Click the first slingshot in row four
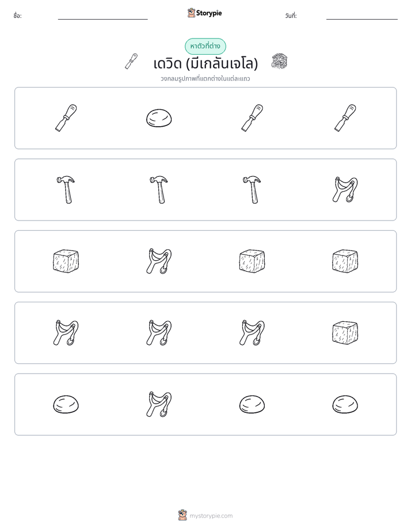Viewport: 411px width, 532px height. click(x=66, y=333)
